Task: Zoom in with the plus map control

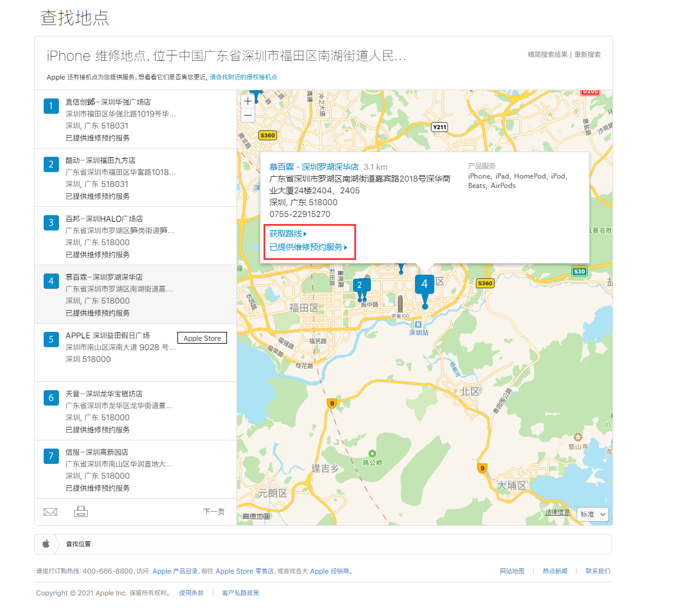Action: (248, 101)
